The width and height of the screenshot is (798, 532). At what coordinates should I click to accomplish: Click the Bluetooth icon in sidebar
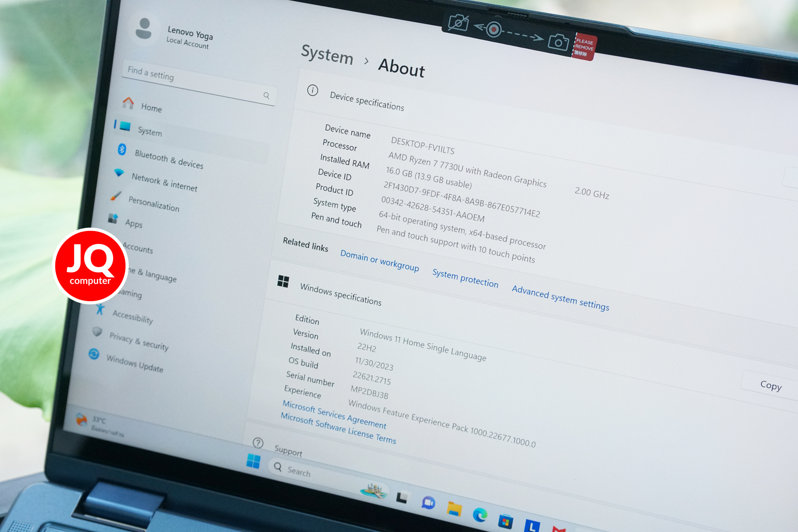coord(122,150)
